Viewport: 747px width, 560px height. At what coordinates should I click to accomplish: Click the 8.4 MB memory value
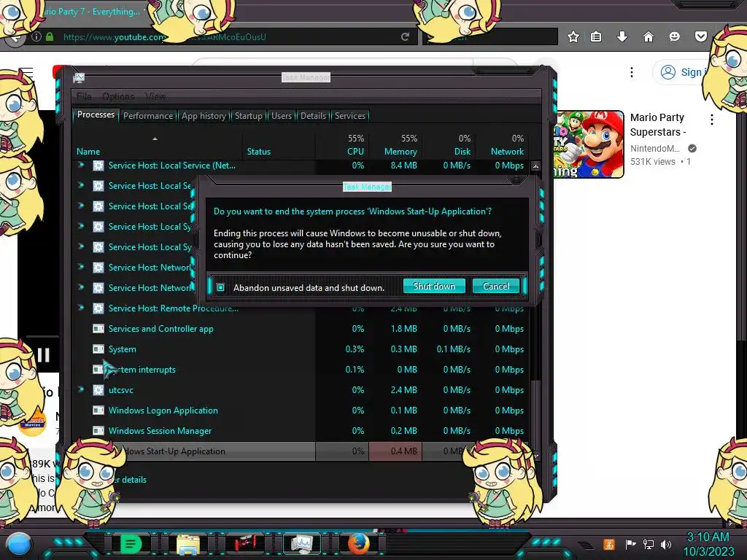[403, 166]
